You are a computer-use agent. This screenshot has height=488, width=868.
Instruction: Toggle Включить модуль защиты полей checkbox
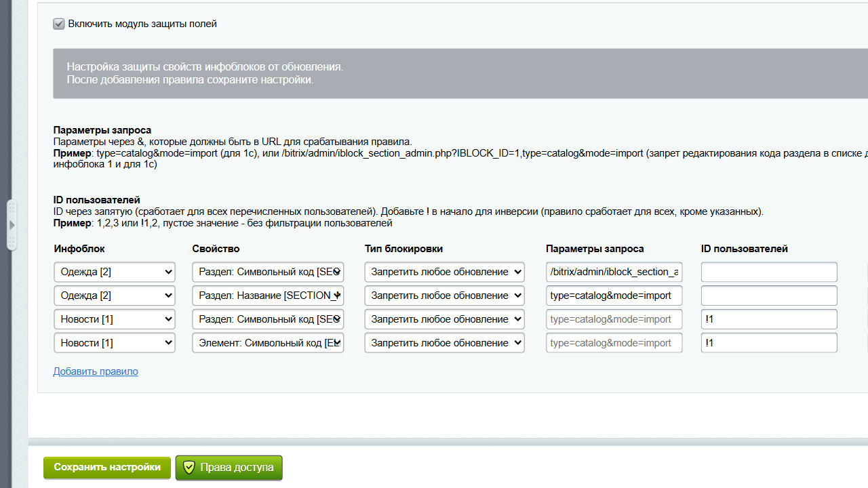click(59, 24)
